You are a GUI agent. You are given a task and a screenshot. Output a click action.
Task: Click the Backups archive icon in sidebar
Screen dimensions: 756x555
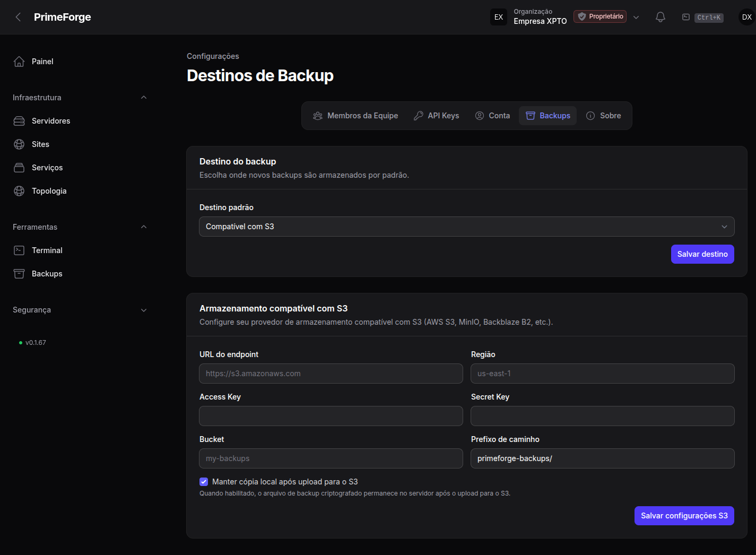point(19,274)
